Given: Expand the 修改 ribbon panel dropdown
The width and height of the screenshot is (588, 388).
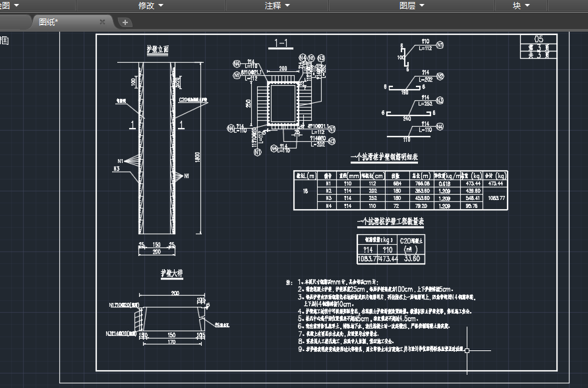Looking at the screenshot, I should [151, 5].
